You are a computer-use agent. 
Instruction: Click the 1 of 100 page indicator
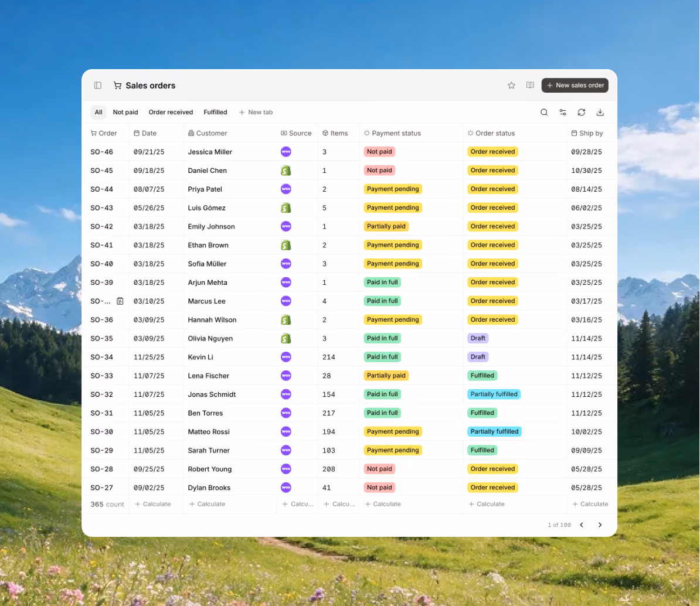[x=559, y=525]
